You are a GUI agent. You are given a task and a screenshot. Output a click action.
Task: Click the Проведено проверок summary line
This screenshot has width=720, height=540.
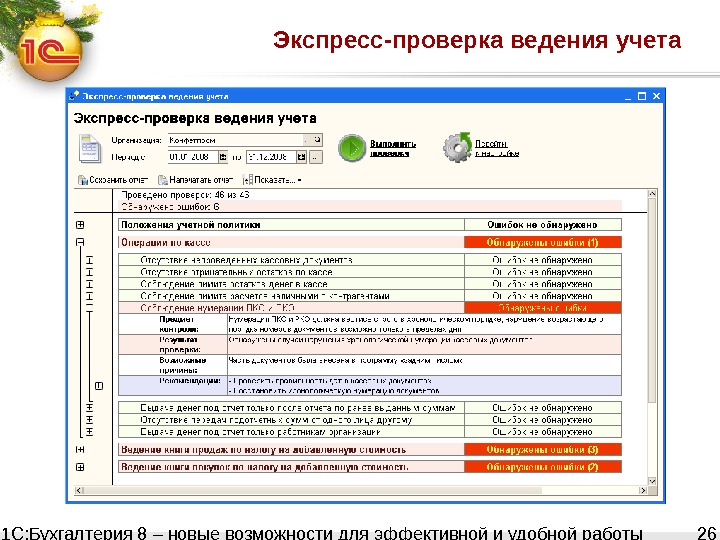pos(186,195)
